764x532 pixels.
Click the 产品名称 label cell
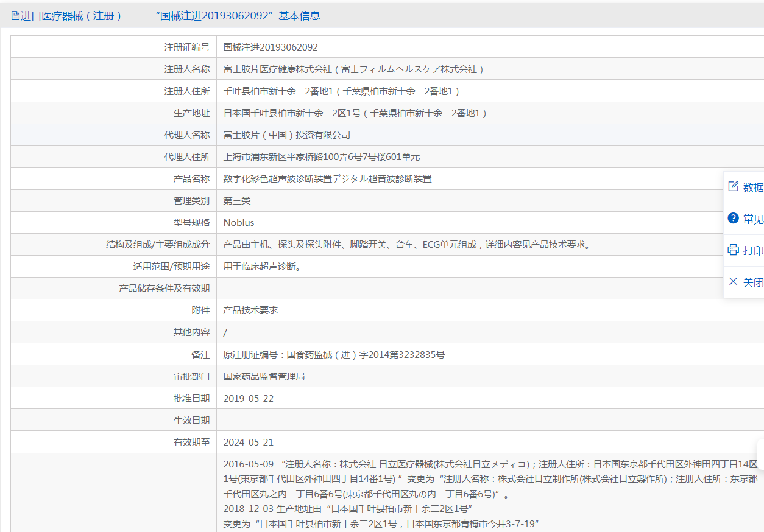[114, 179]
